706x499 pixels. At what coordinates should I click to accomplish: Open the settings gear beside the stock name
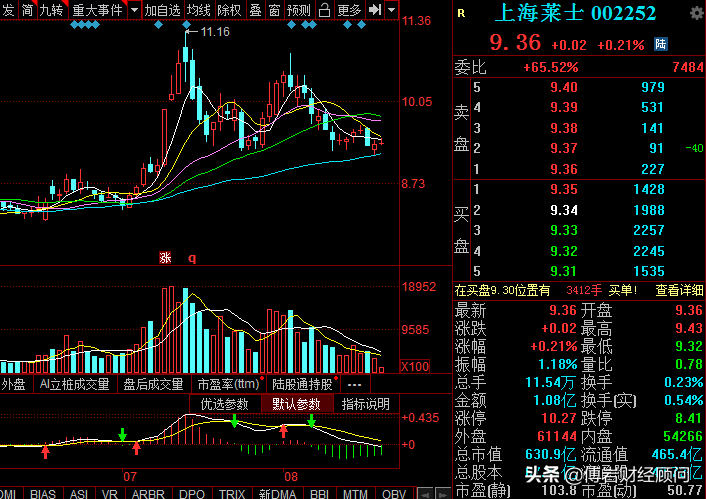(697, 14)
